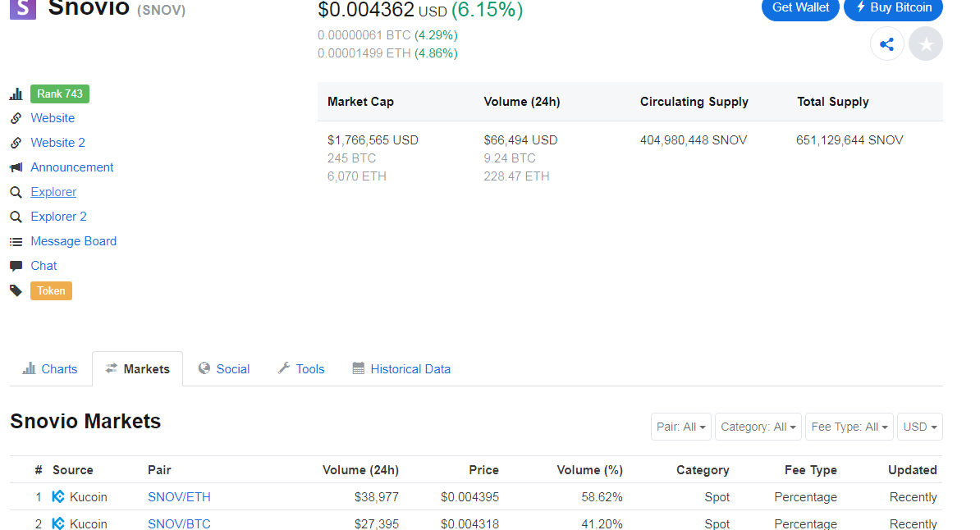The height and width of the screenshot is (530, 980).
Task: Select the Markets tab
Action: pos(138,368)
